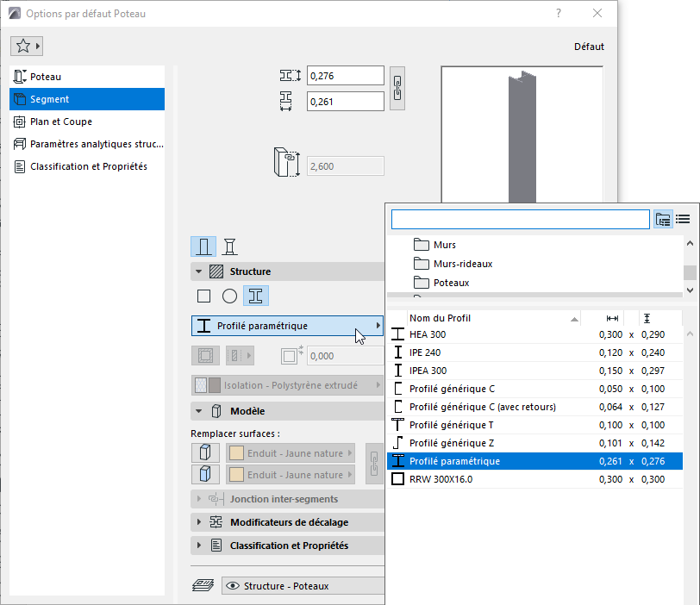Click the veneer thickness icon
Viewport: 700px width, 605px height.
point(292,355)
